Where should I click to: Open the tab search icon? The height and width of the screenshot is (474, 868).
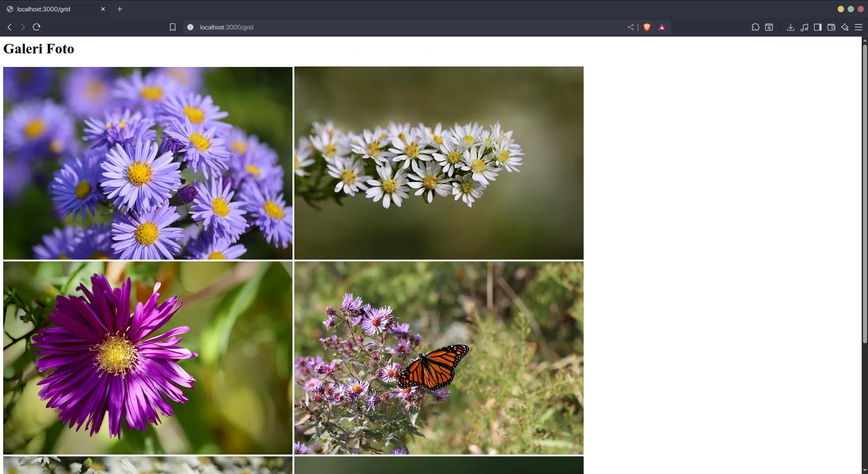pos(769,27)
